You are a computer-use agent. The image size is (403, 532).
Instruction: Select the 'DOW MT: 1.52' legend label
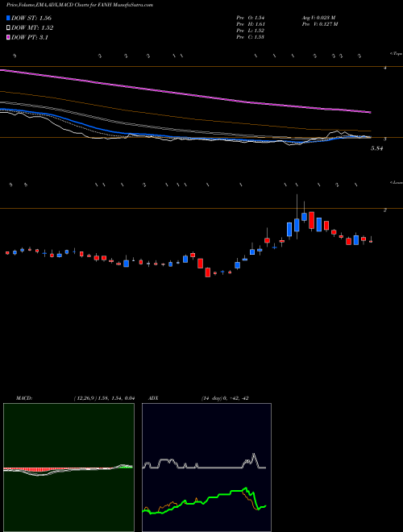(32, 28)
